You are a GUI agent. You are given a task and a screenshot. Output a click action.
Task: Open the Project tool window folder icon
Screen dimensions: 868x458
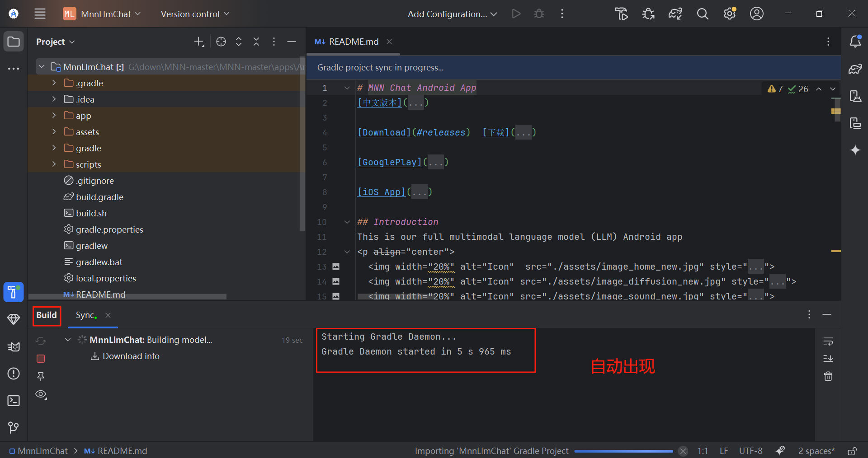[14, 42]
